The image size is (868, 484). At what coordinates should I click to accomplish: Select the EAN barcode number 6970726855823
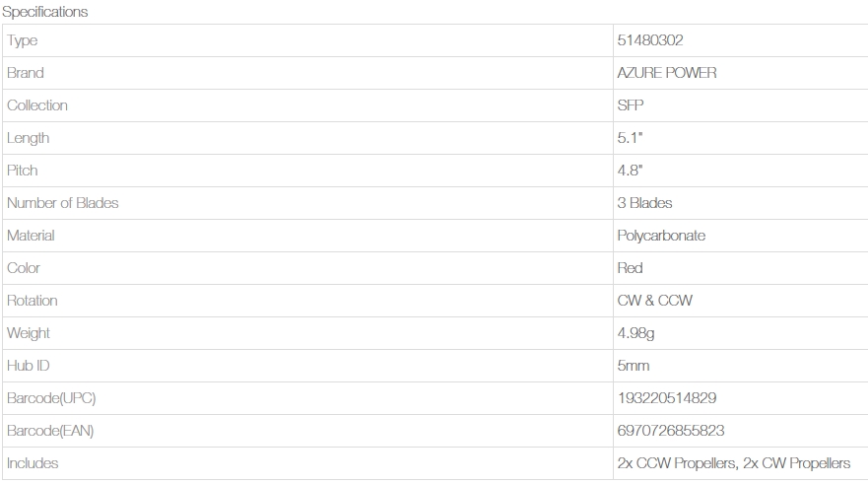671,431
